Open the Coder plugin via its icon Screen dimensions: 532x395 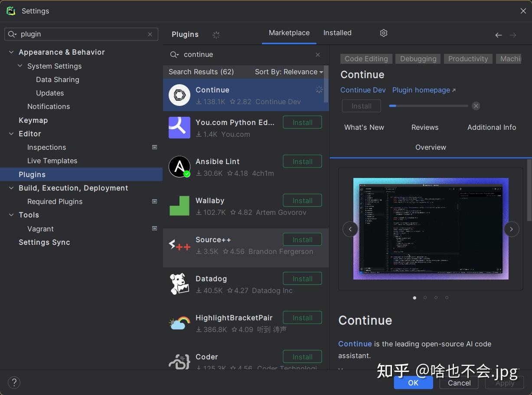(179, 361)
